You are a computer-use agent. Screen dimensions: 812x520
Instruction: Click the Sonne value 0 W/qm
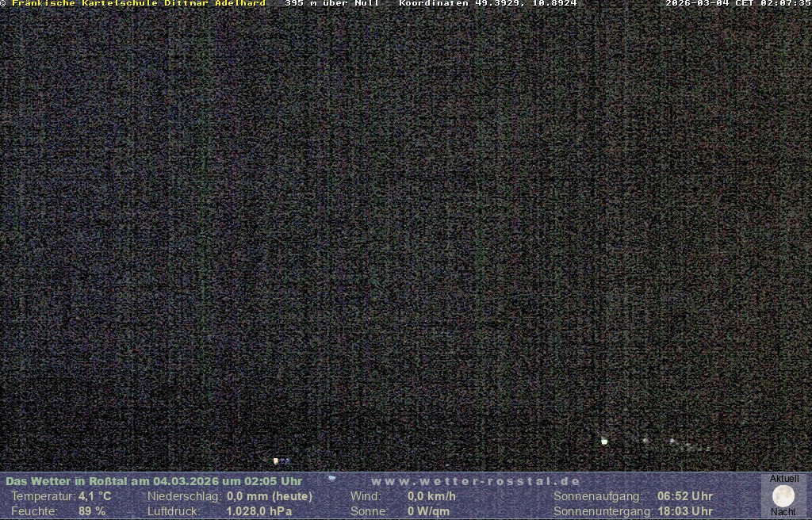pos(428,511)
